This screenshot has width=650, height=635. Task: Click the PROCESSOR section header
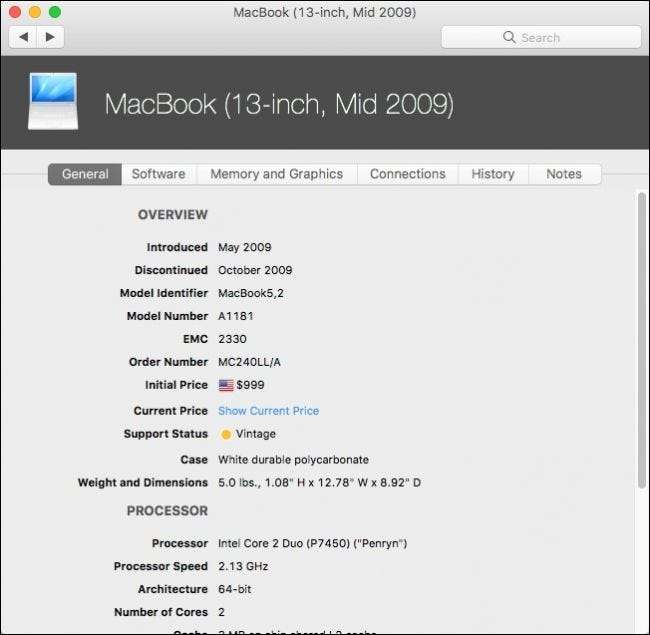click(167, 511)
